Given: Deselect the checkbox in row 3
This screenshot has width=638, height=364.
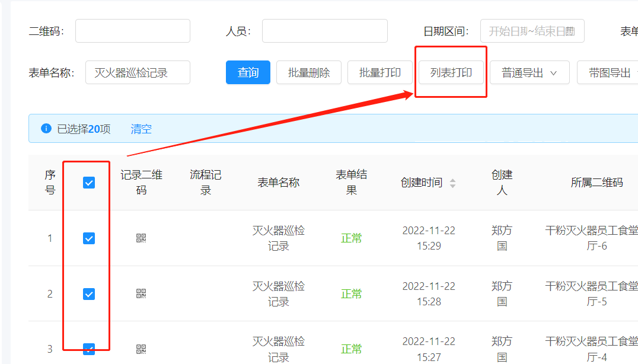Looking at the screenshot, I should (x=88, y=349).
